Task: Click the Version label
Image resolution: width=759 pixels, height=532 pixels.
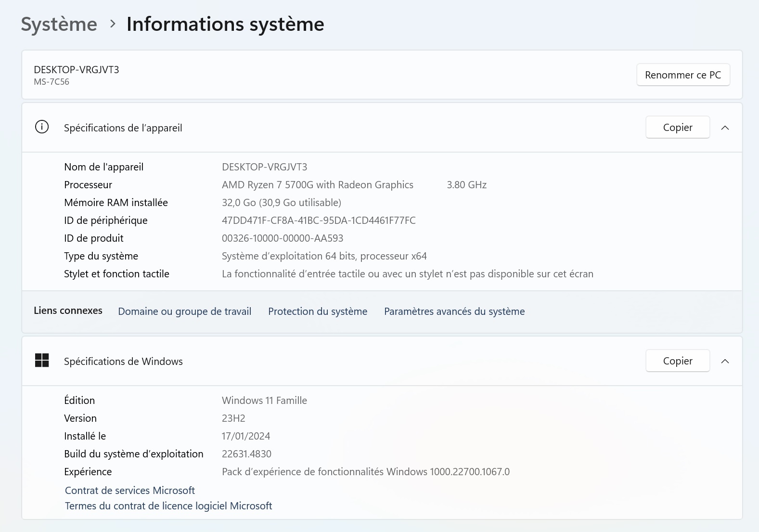Action: 80,418
